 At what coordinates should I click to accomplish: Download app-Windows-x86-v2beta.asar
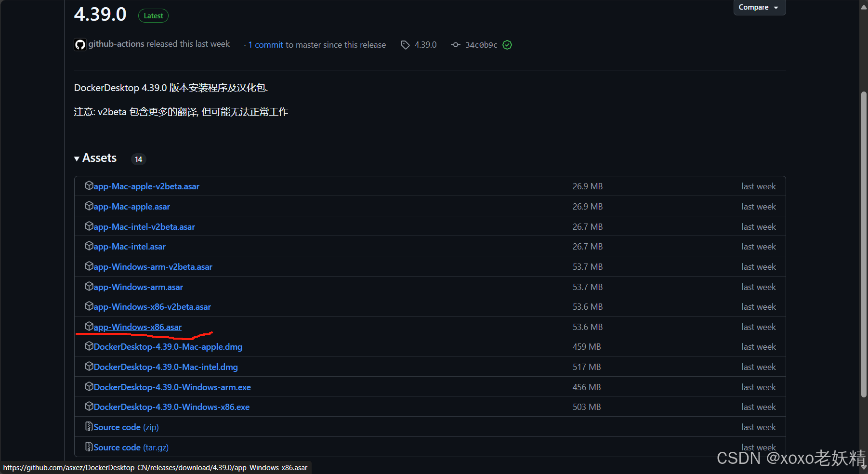(x=152, y=307)
